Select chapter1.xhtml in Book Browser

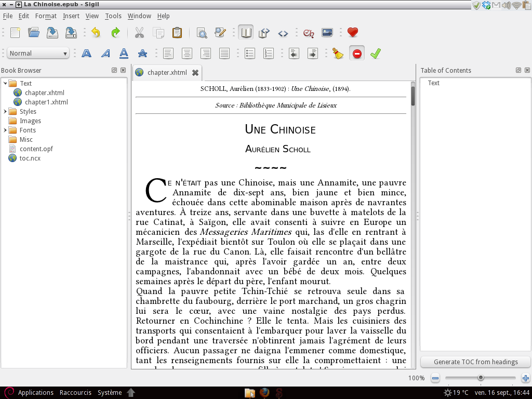pos(46,102)
